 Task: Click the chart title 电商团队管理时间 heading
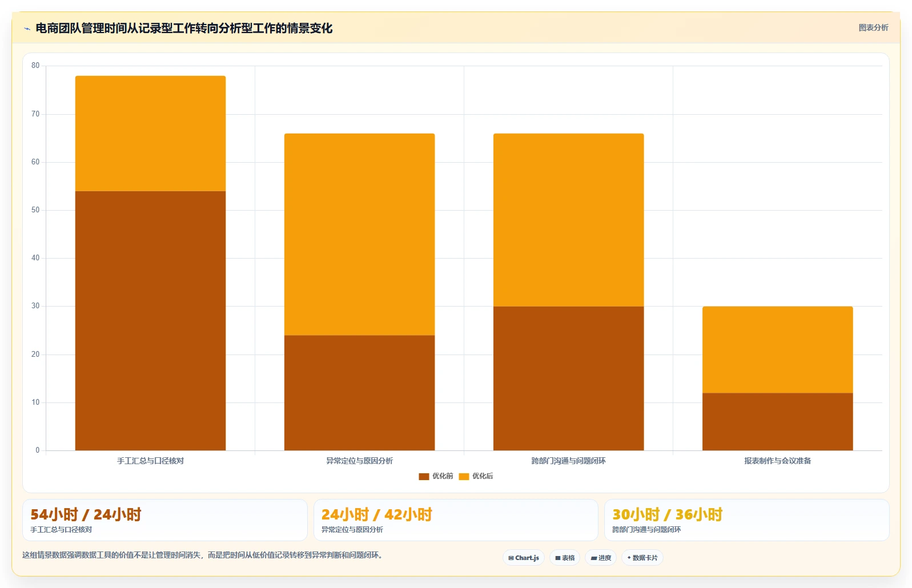(x=184, y=28)
